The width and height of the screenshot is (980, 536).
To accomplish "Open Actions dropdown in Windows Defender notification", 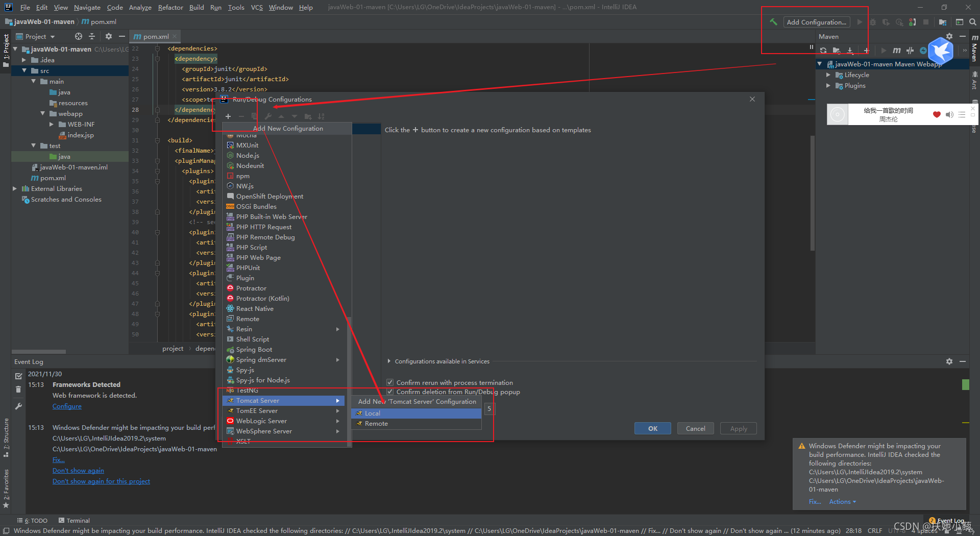I will point(842,502).
